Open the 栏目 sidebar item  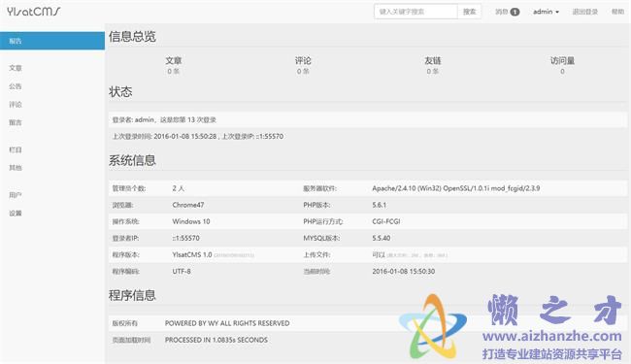[16, 149]
